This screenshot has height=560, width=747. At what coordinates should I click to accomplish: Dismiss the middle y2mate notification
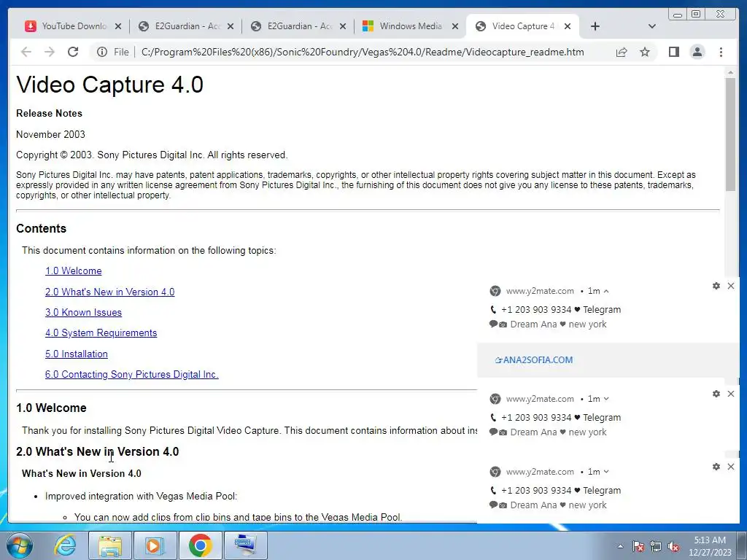(x=731, y=394)
